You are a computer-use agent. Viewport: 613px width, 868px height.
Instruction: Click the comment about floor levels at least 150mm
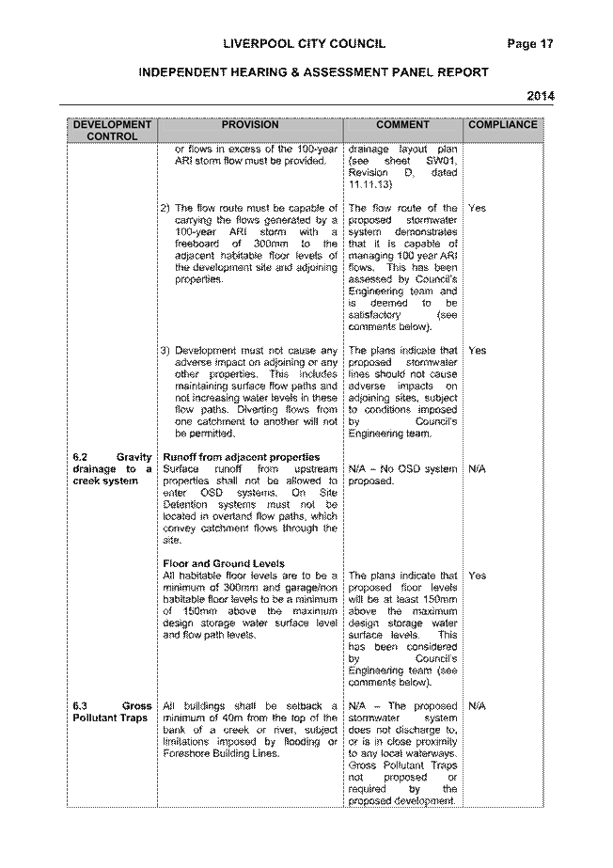coord(402,629)
